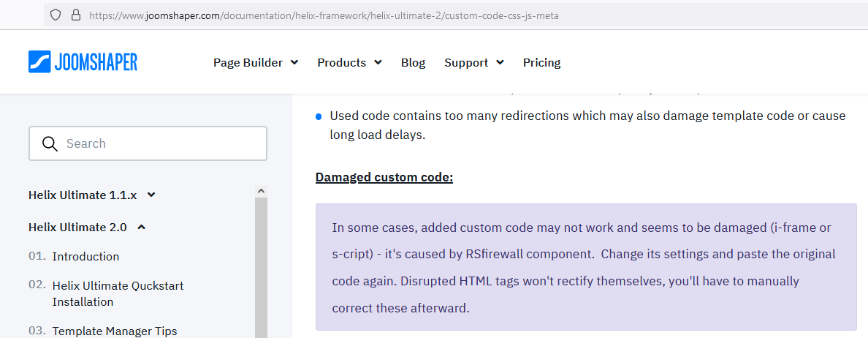Open the 01. Introduction doc page
The image size is (868, 338).
tap(85, 257)
